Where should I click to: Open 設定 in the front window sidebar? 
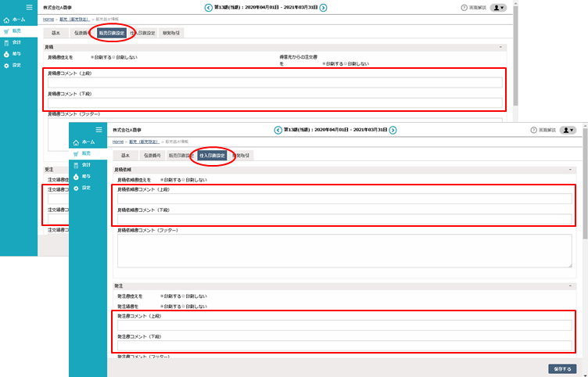(84, 188)
